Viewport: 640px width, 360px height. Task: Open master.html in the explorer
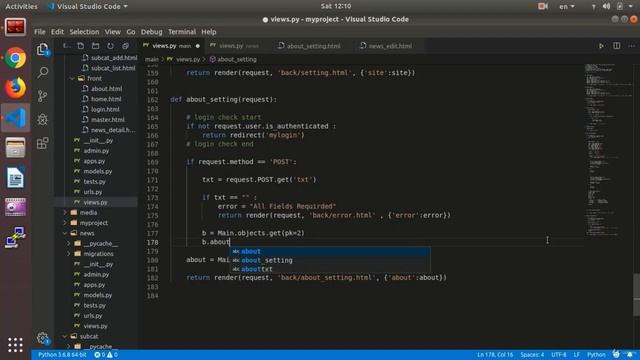(107, 120)
